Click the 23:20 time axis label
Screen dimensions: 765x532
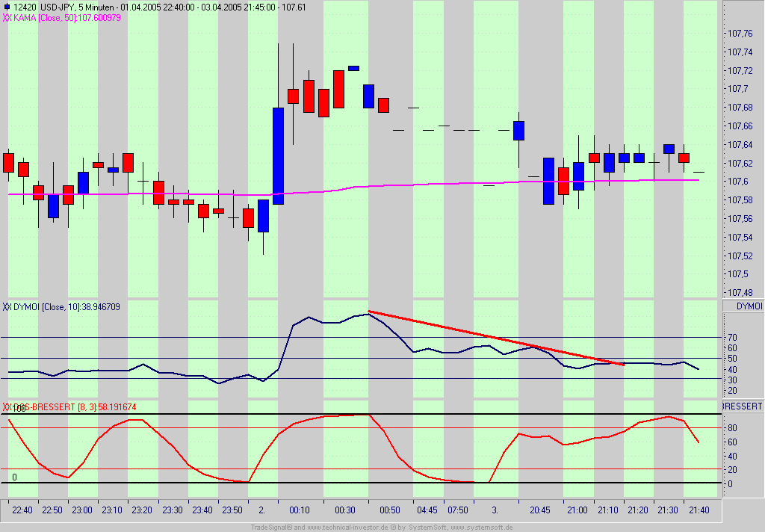click(x=141, y=510)
